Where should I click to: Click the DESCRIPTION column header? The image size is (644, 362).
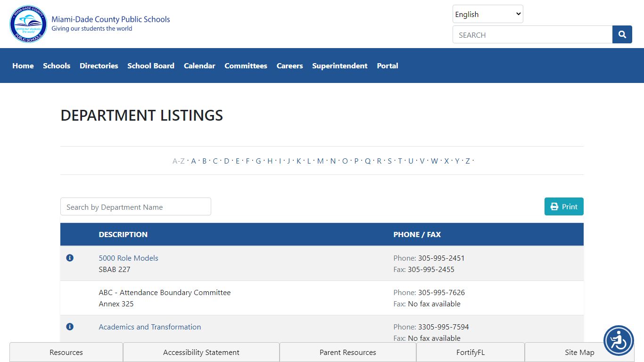point(123,234)
